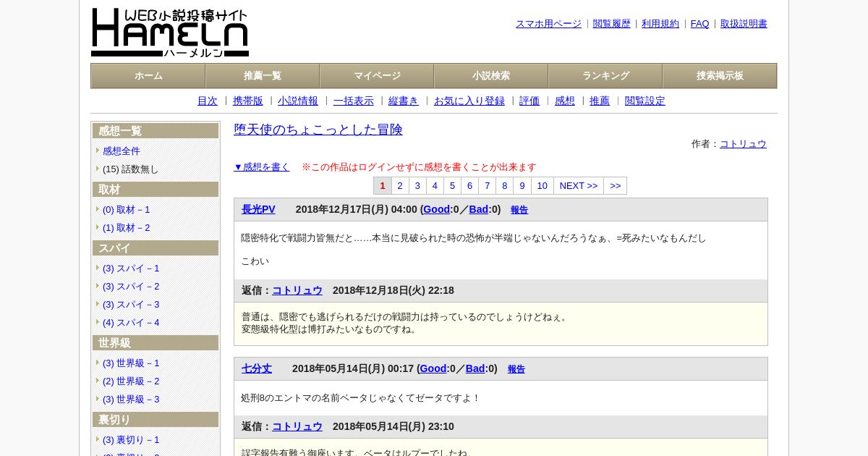Jump to last page with >> button

[615, 186]
